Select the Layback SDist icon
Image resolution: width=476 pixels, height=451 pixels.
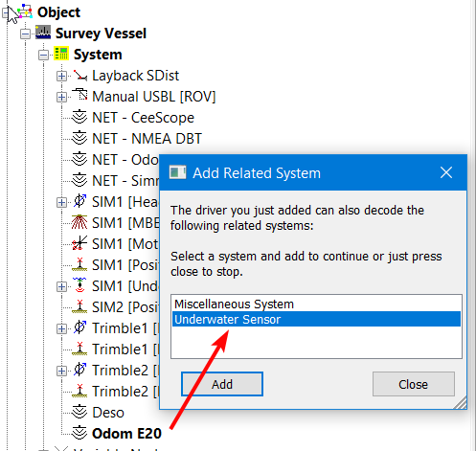[79, 76]
